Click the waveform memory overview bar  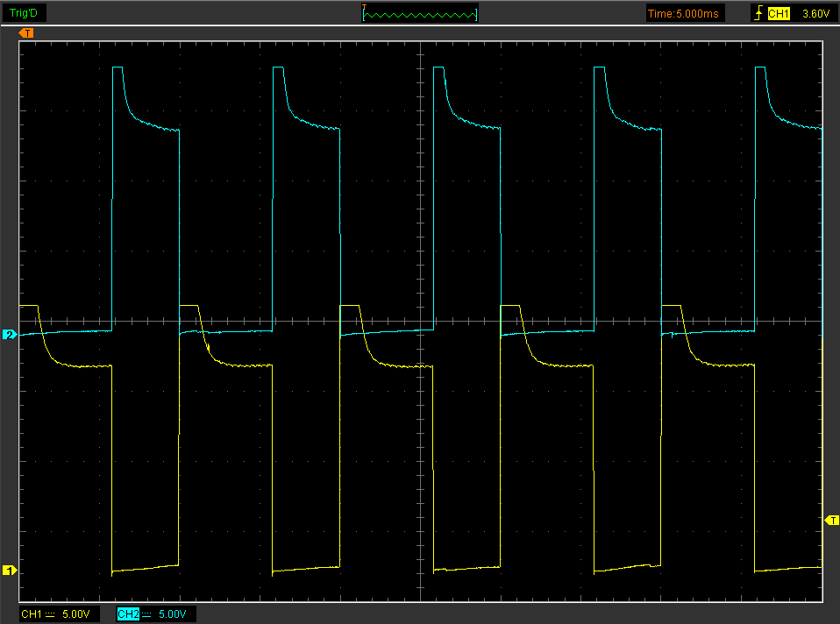(420, 14)
